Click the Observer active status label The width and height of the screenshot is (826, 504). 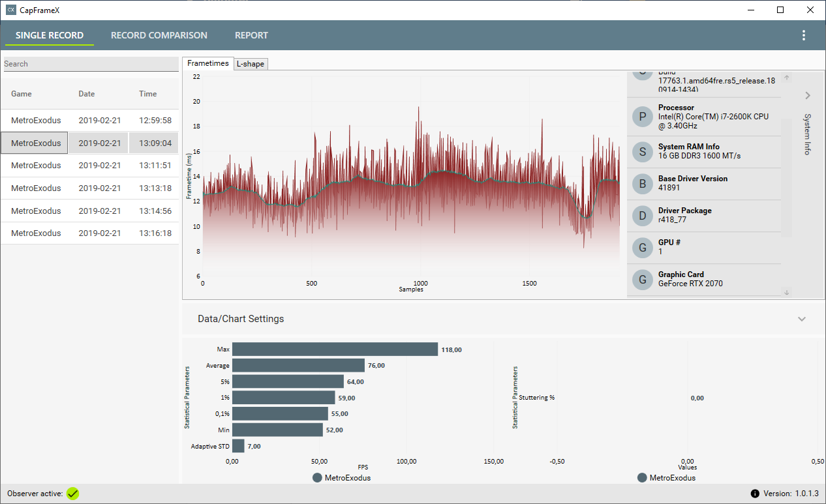35,494
